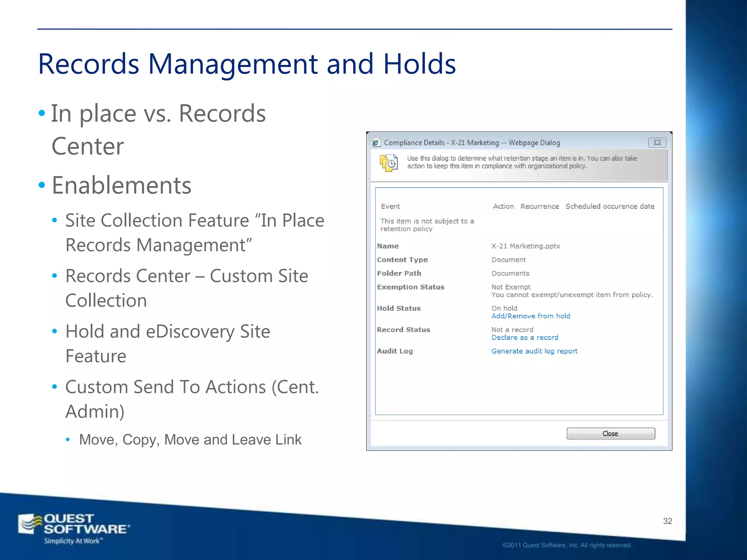This screenshot has width=747, height=560.
Task: Close the Compliance Details dialog via X
Action: click(657, 143)
